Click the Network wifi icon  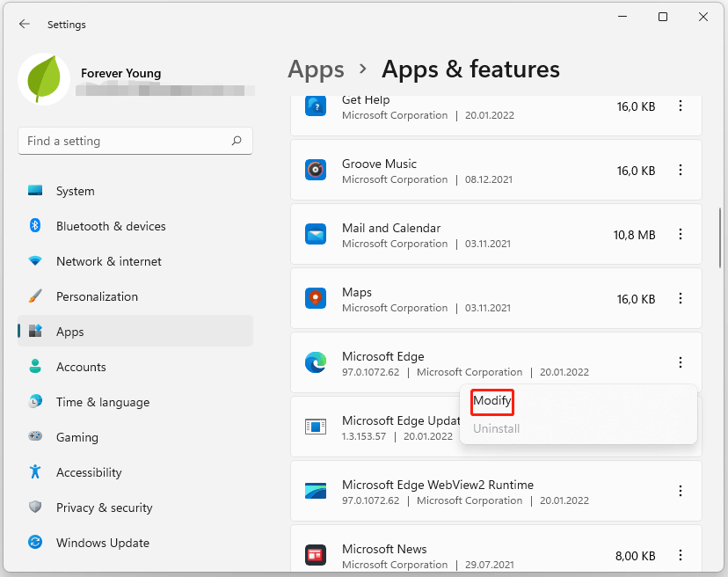[x=35, y=261]
